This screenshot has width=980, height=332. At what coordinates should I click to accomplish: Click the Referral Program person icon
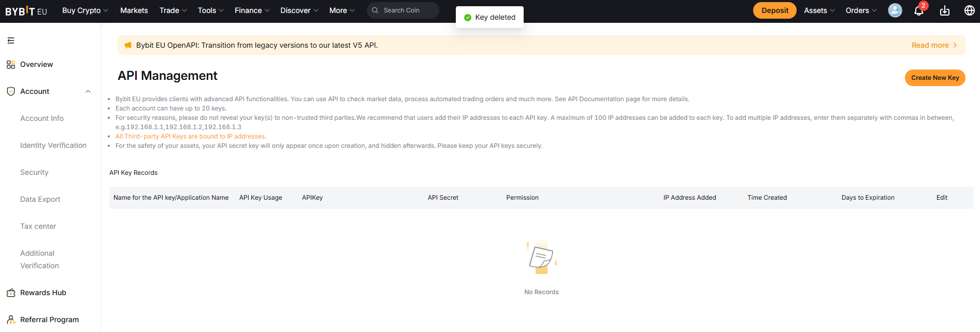11,320
